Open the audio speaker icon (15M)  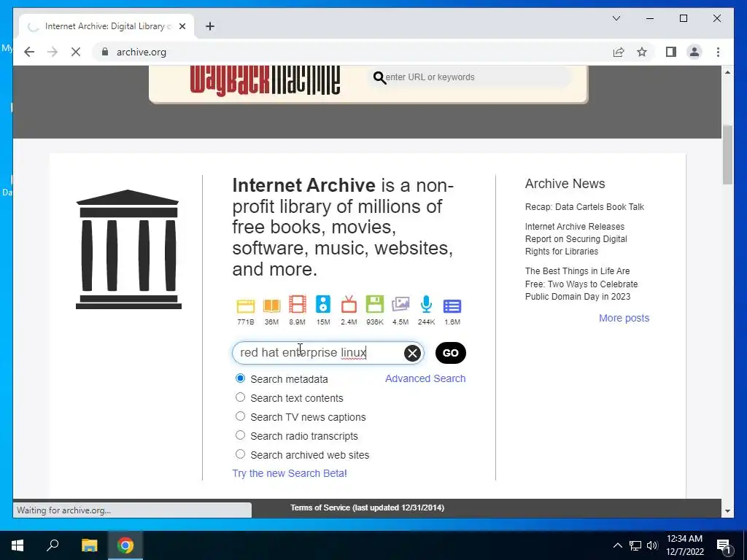(x=323, y=305)
